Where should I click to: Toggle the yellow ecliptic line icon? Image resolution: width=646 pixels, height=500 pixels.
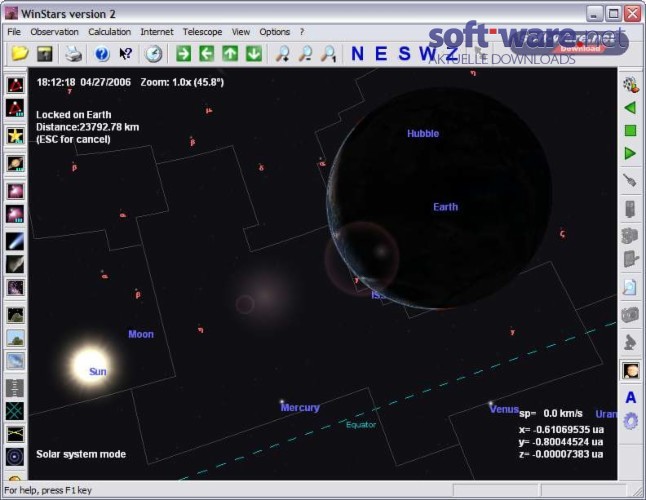point(15,434)
